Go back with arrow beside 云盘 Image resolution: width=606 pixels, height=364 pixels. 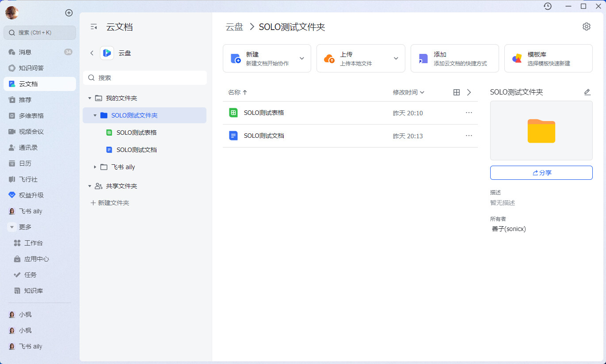click(92, 53)
